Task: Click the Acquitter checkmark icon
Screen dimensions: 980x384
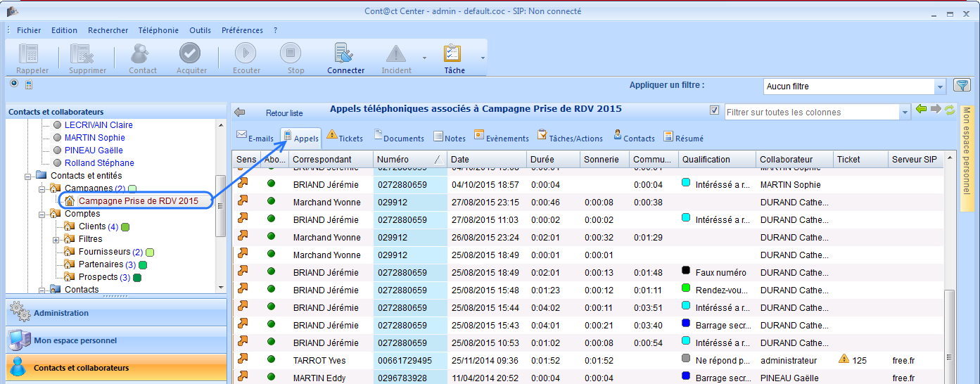Action: click(x=191, y=53)
